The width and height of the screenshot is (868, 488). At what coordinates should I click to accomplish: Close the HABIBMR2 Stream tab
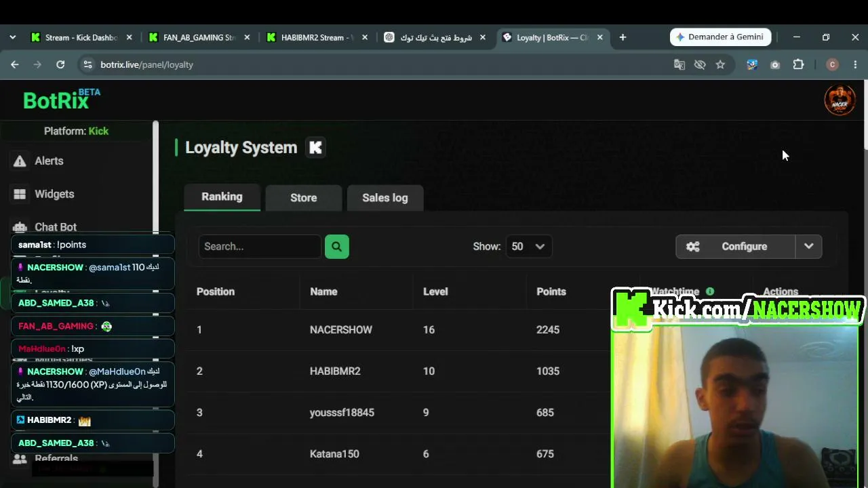tap(365, 37)
